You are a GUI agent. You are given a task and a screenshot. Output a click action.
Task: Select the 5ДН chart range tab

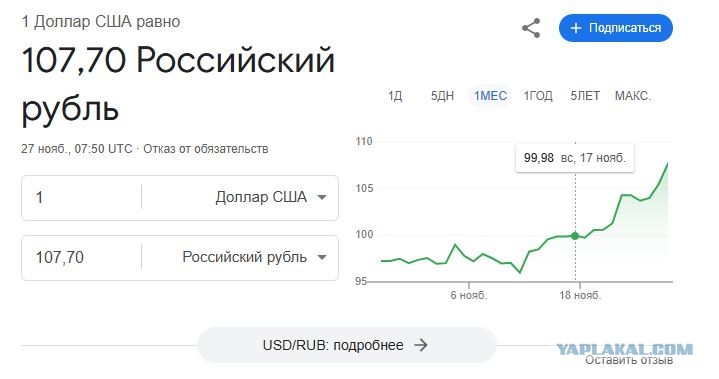442,96
